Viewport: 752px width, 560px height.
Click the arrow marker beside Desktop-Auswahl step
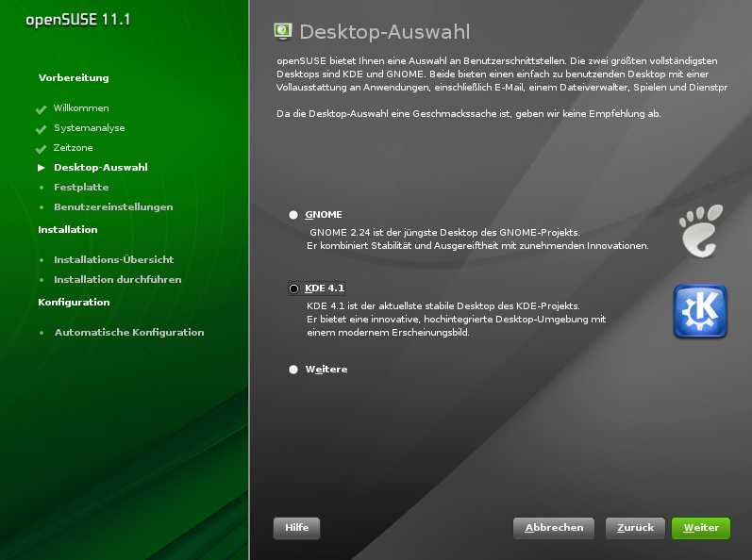(42, 168)
